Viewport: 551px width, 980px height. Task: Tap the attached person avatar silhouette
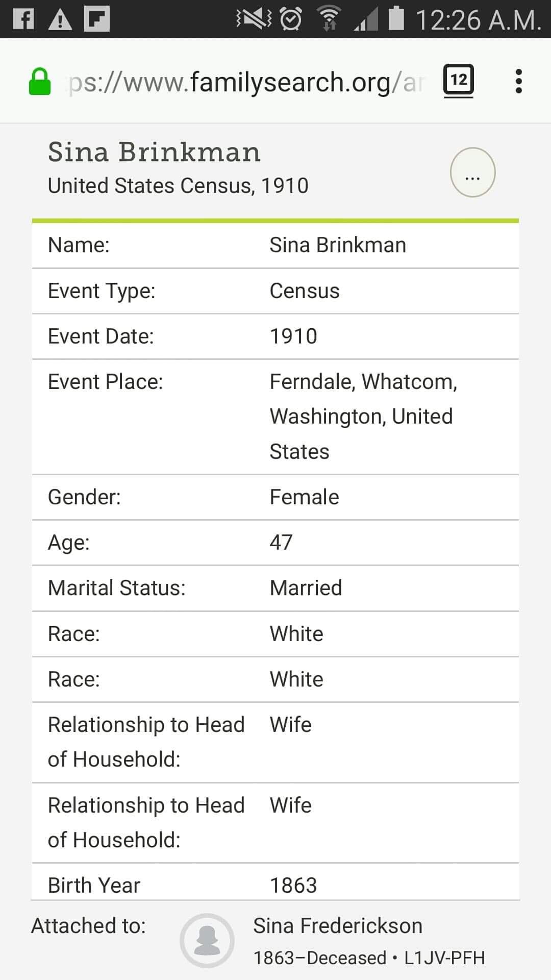coord(207,940)
